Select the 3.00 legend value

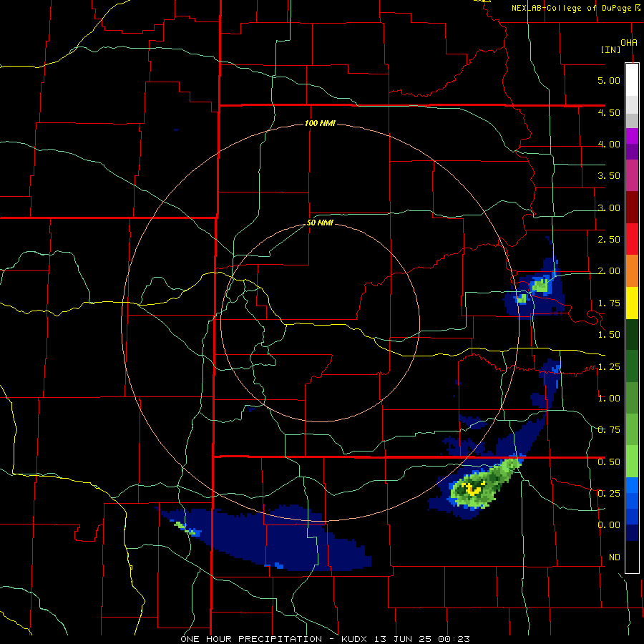(609, 208)
